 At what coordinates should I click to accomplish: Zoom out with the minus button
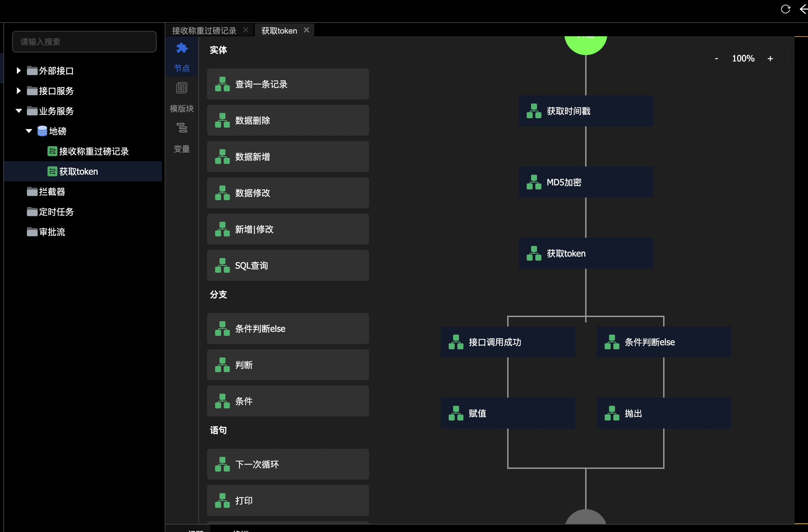[x=716, y=58]
